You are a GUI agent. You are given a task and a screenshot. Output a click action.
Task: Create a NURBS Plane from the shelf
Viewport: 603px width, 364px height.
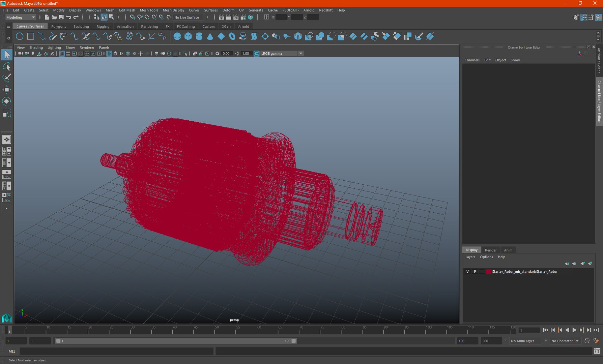pyautogui.click(x=221, y=36)
